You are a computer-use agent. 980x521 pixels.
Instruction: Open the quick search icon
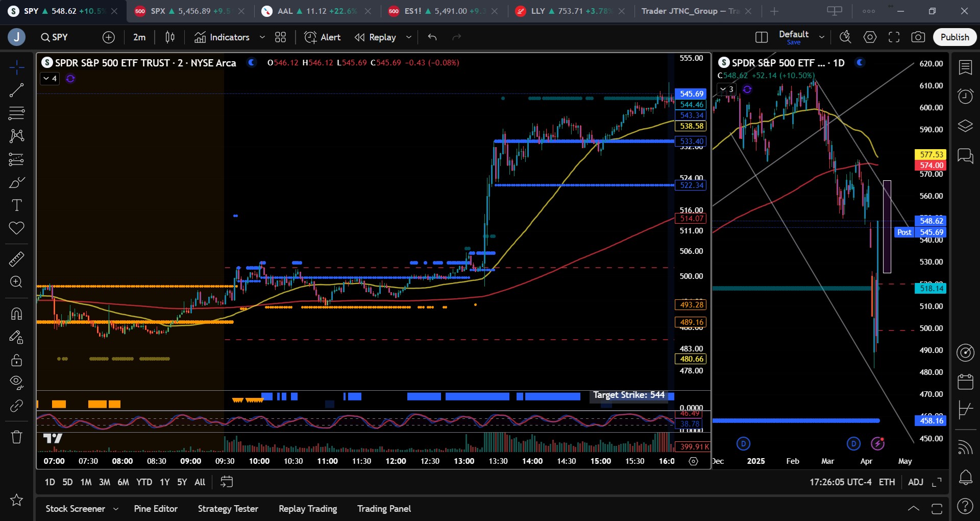(x=846, y=37)
